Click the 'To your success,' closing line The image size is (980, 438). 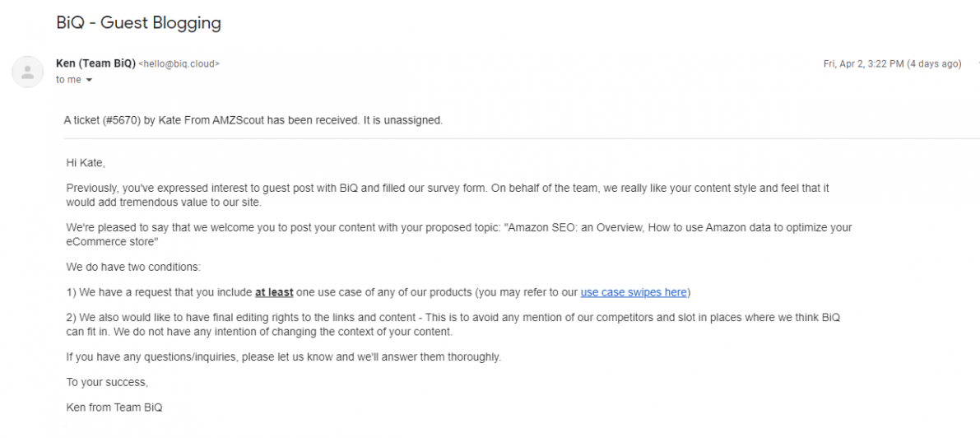[107, 382]
